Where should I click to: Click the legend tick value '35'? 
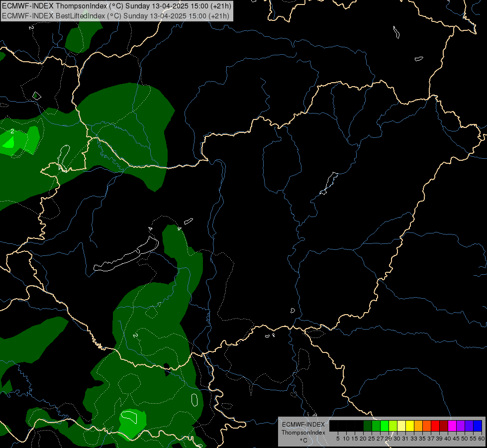(x=422, y=439)
